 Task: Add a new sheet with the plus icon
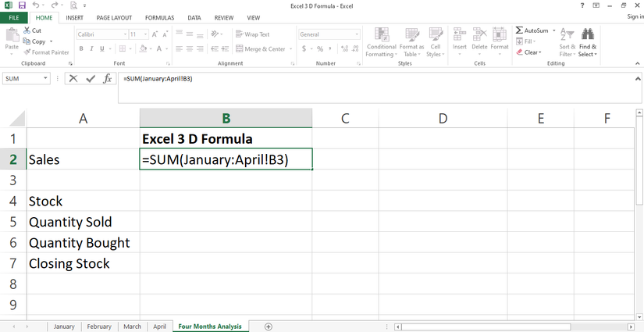click(x=269, y=327)
